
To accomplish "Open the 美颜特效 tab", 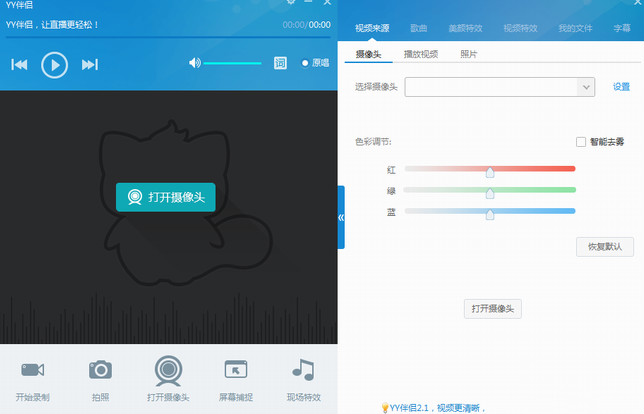I will click(x=465, y=28).
